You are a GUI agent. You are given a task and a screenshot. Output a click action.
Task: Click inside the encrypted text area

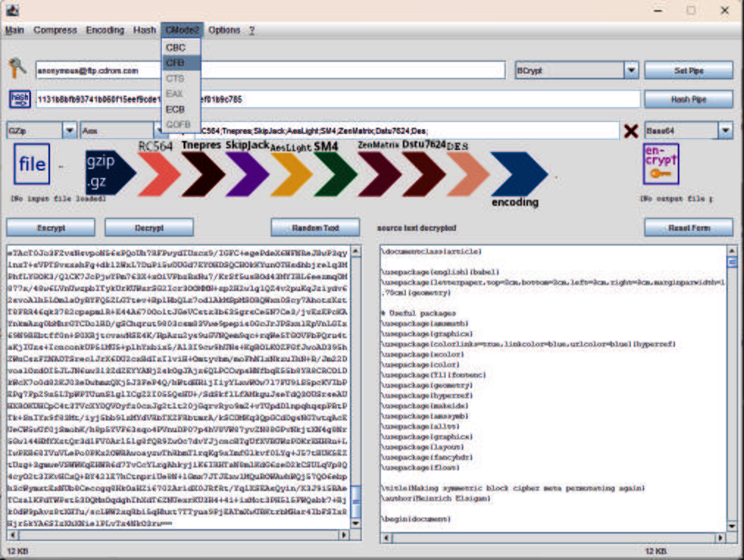point(179,387)
